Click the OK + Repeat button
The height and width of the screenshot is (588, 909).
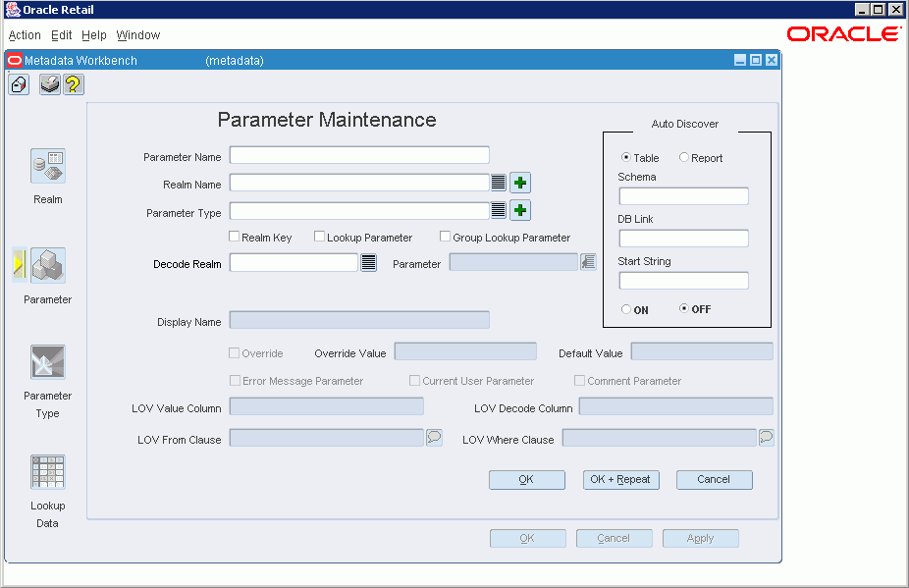click(620, 480)
